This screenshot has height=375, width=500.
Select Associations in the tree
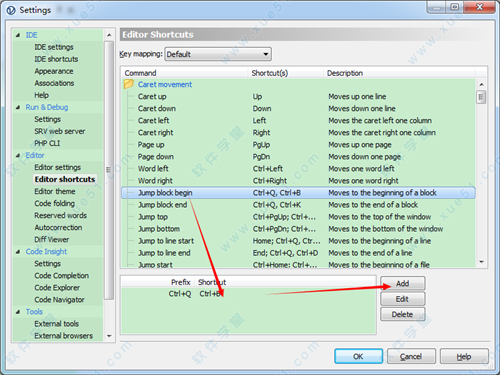54,83
